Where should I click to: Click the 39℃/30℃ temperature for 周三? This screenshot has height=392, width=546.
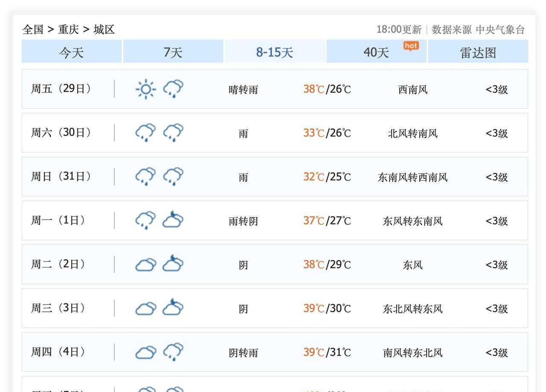click(x=327, y=308)
